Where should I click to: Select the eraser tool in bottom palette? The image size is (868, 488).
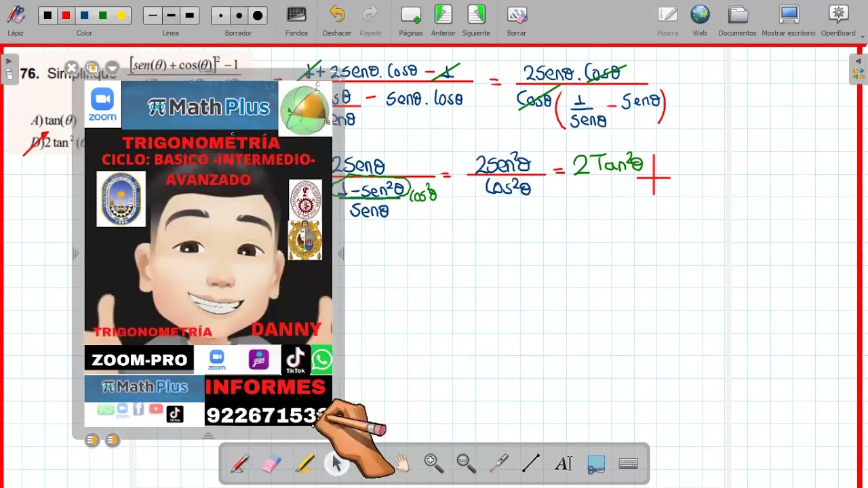[271, 464]
